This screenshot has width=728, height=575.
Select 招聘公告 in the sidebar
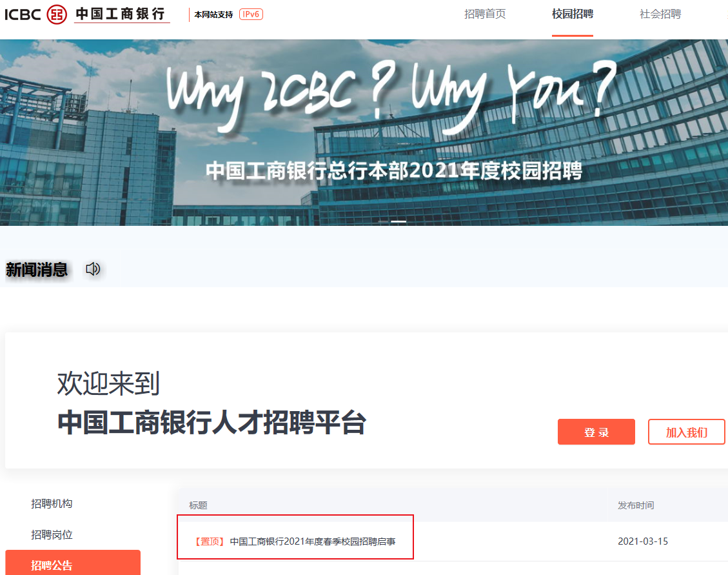73,564
